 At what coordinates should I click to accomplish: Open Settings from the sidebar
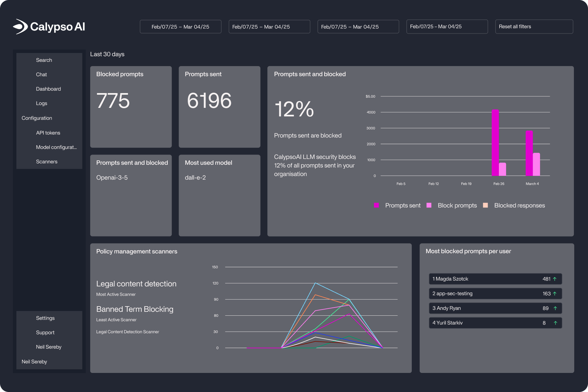pyautogui.click(x=45, y=318)
